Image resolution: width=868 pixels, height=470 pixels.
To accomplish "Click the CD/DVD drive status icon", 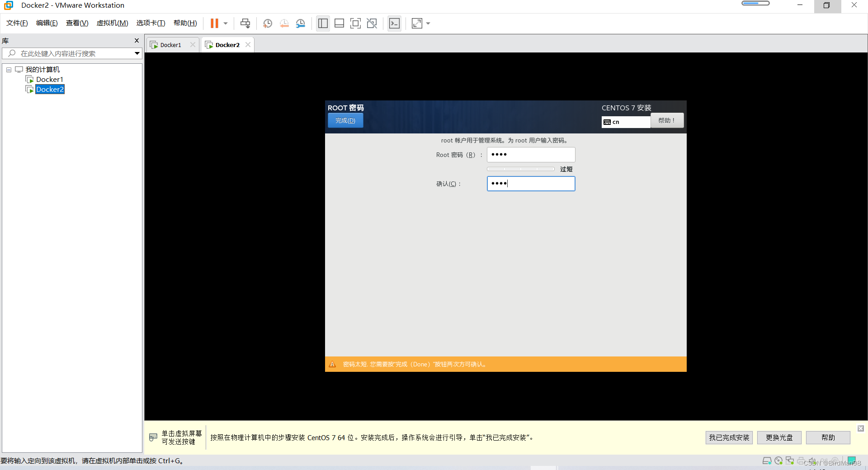I will tap(778, 461).
